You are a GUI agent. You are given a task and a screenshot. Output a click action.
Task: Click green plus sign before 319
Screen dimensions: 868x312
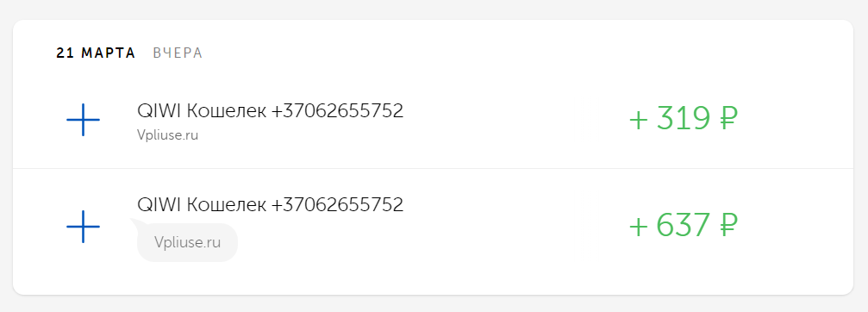tap(639, 120)
